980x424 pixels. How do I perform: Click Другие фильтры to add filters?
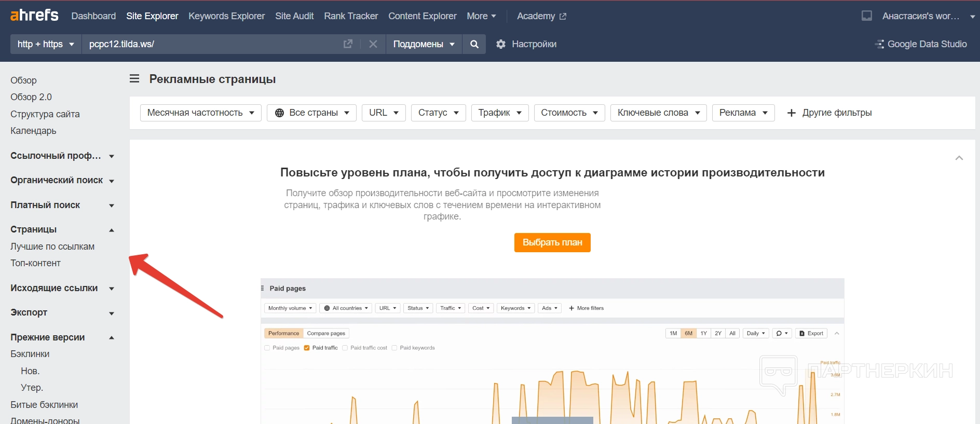click(829, 113)
